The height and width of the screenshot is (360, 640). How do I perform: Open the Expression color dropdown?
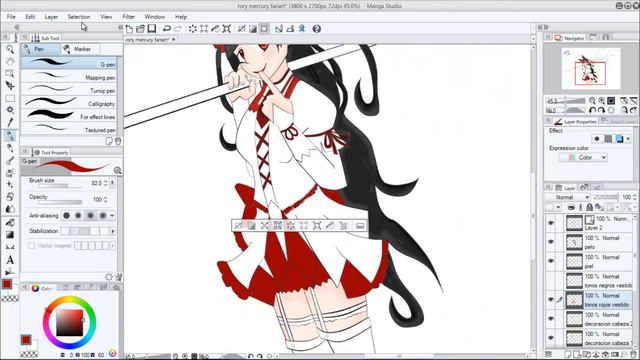(583, 157)
